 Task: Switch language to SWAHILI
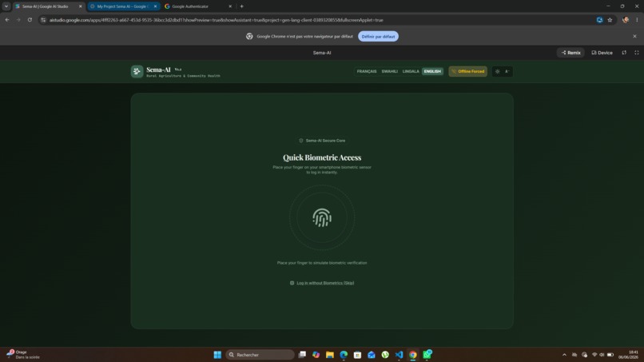click(x=389, y=71)
